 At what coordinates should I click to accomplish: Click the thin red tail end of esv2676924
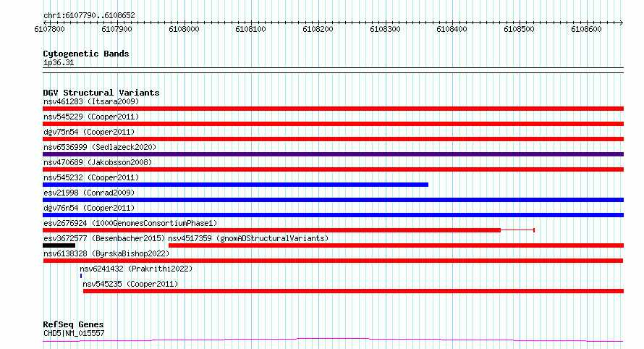517,230
